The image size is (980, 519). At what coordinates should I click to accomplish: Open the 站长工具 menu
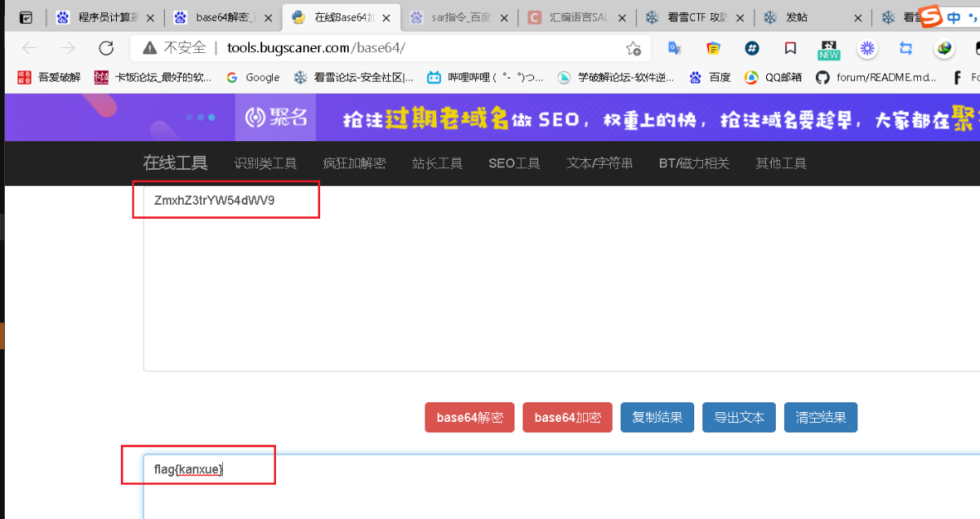438,163
